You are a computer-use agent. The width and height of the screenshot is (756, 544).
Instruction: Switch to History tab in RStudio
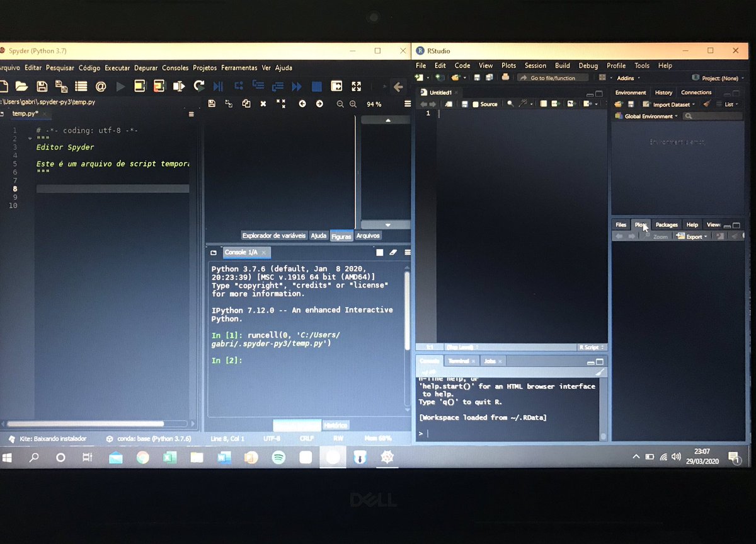click(x=663, y=93)
